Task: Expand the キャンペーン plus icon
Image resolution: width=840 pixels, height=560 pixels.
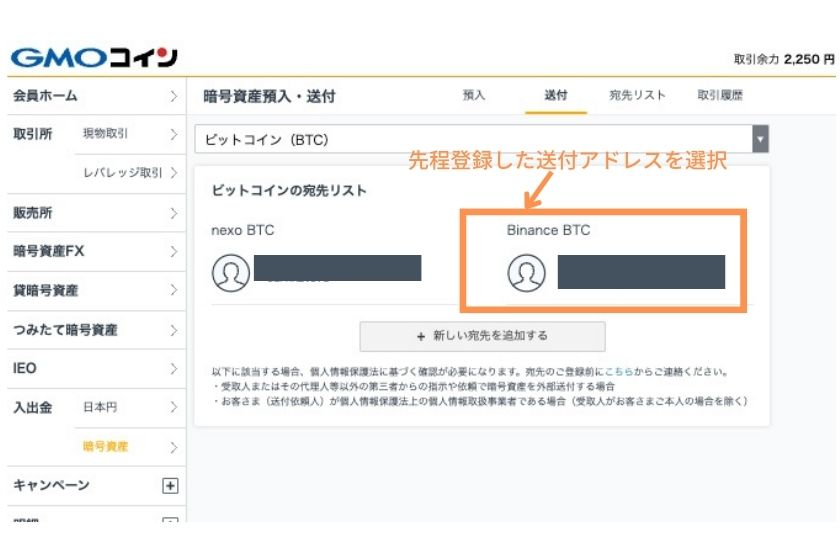Action: 170,486
